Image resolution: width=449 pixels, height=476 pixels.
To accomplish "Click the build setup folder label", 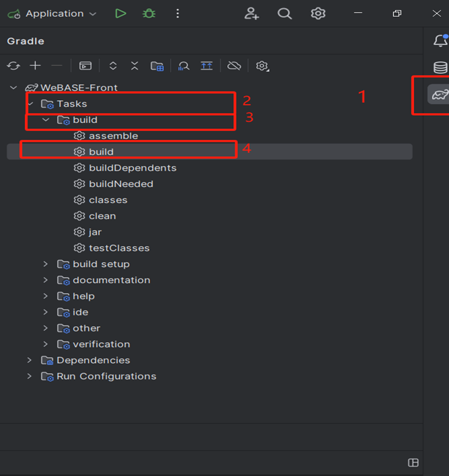I will [x=101, y=264].
